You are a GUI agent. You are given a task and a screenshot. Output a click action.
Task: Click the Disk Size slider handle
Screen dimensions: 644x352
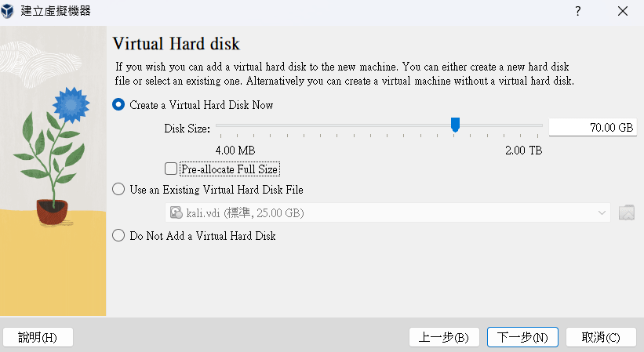(455, 125)
